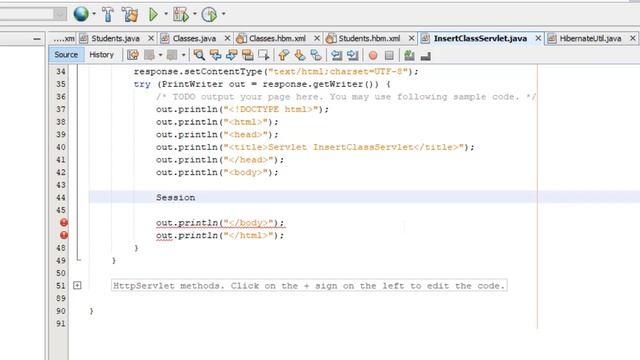Screen dimensions: 640x360
Task: Click Shift Line Left icon
Action: pyautogui.click(x=336, y=55)
